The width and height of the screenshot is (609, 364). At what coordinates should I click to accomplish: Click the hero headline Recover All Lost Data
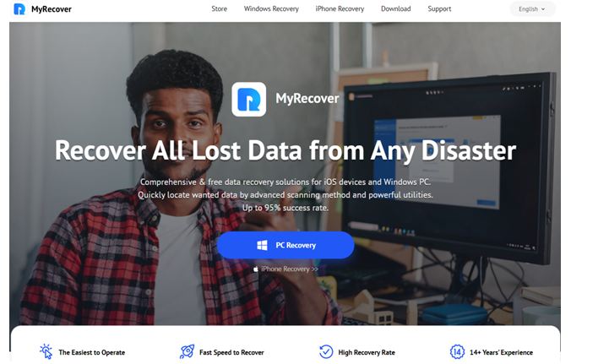(x=285, y=150)
